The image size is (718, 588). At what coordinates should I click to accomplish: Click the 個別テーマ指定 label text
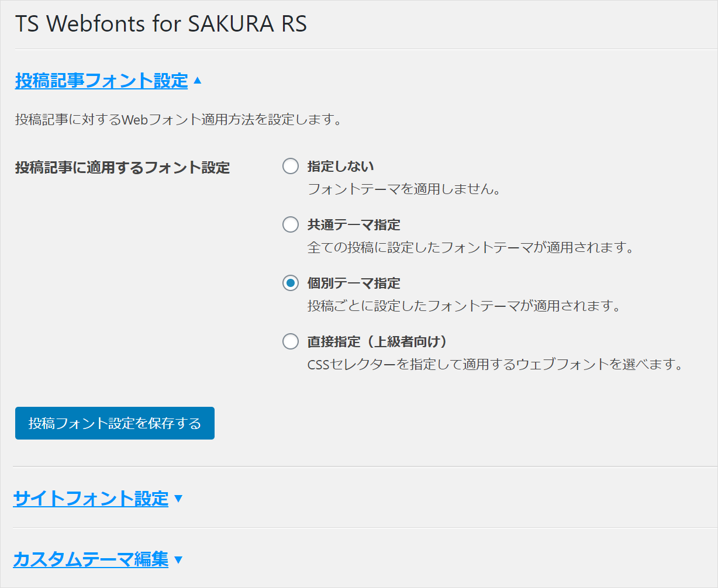[354, 283]
